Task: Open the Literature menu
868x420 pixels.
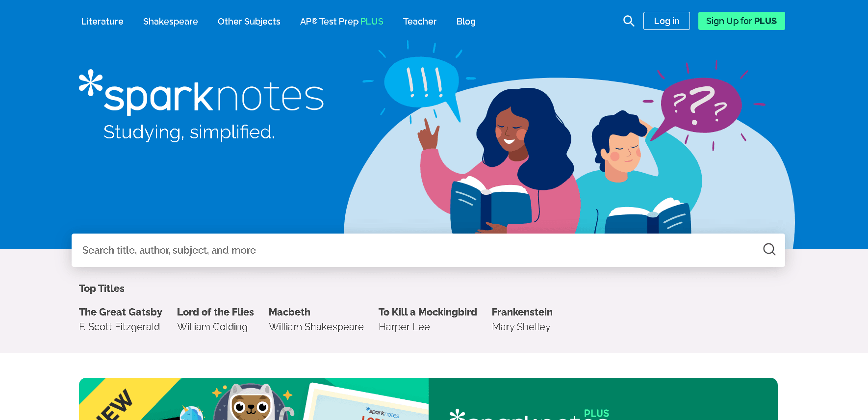Action: (102, 22)
